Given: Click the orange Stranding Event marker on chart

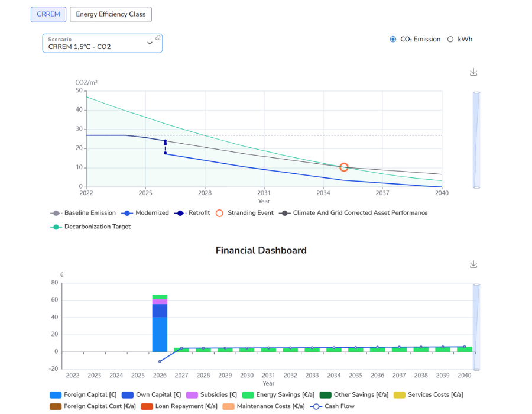Looking at the screenshot, I should (x=343, y=167).
